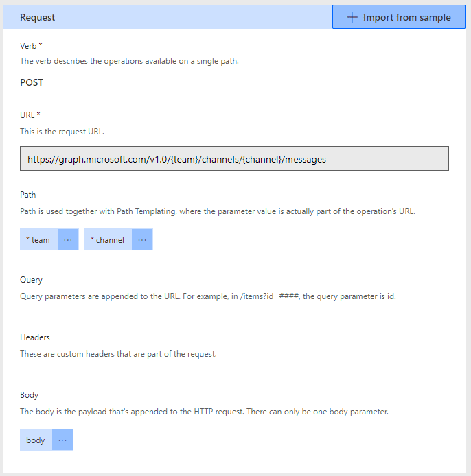Select the team path parameter chip
This screenshot has width=471, height=476.
click(38, 239)
